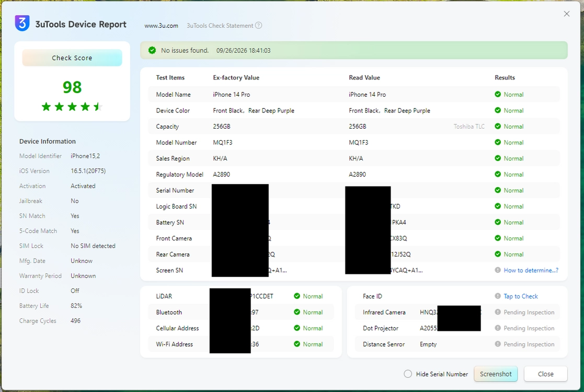Click the Ex-factory Value column header
584x392 pixels.
tap(236, 77)
